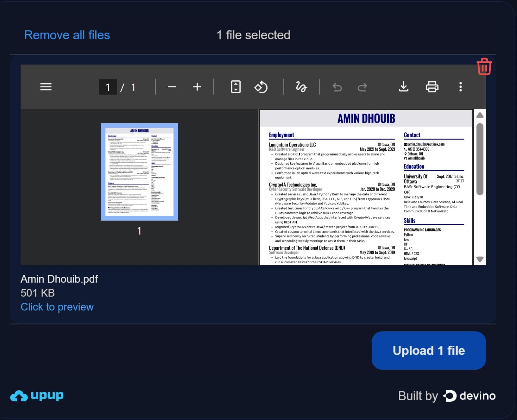The height and width of the screenshot is (420, 517).
Task: Click the file name 'Amin Dhouib.pdf'
Action: tap(59, 279)
